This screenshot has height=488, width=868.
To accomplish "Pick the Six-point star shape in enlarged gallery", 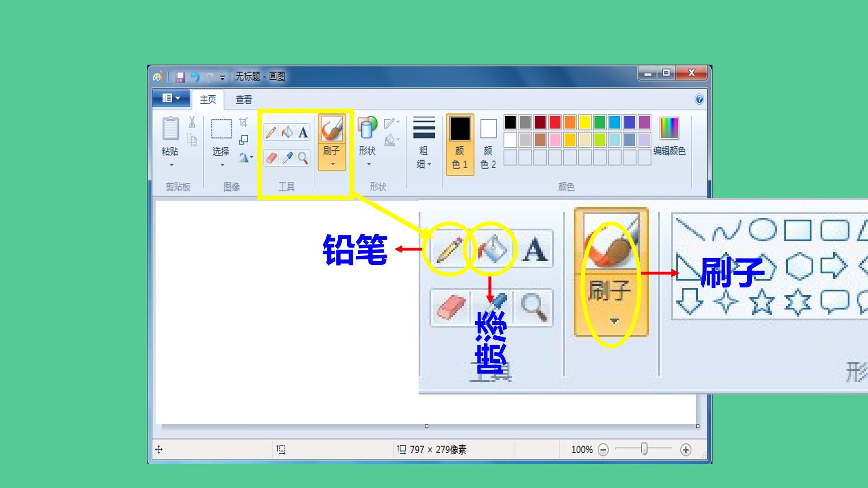I will pyautogui.click(x=797, y=302).
